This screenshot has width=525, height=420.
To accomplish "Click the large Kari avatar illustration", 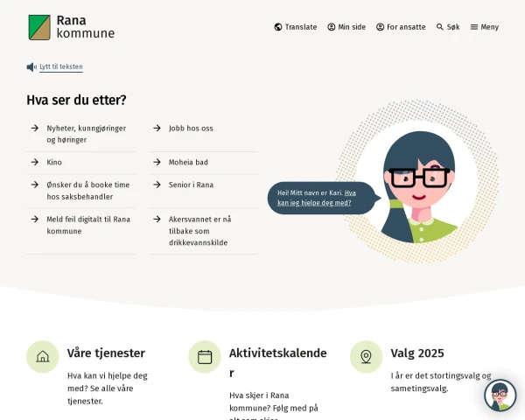I will pyautogui.click(x=417, y=182).
